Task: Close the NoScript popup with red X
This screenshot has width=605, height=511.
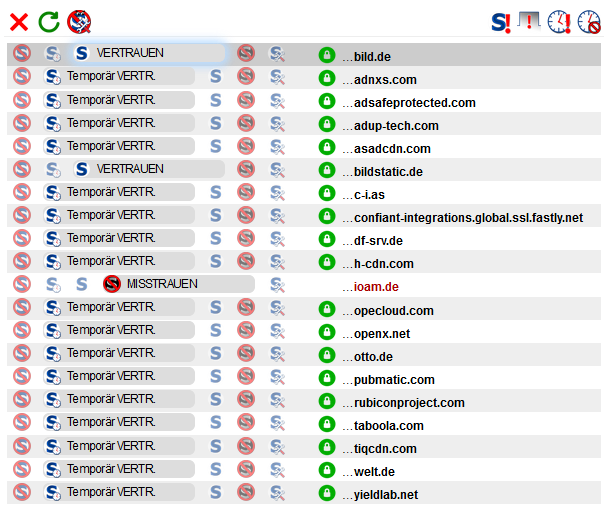Action: (x=19, y=22)
